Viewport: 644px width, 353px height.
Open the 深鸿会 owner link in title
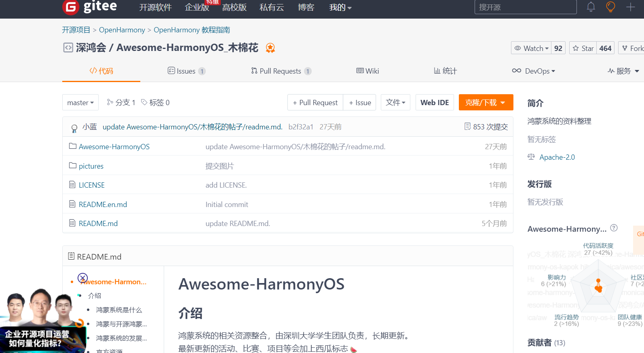91,48
